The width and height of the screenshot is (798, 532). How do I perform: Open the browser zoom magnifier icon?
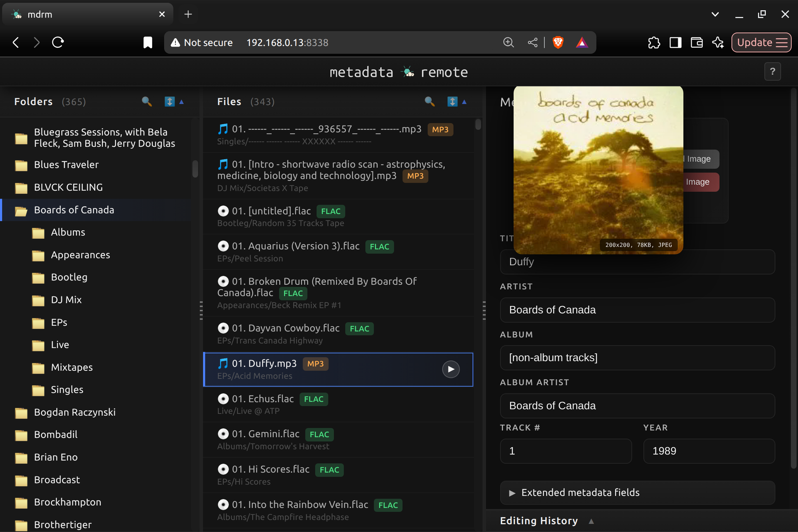tap(509, 42)
